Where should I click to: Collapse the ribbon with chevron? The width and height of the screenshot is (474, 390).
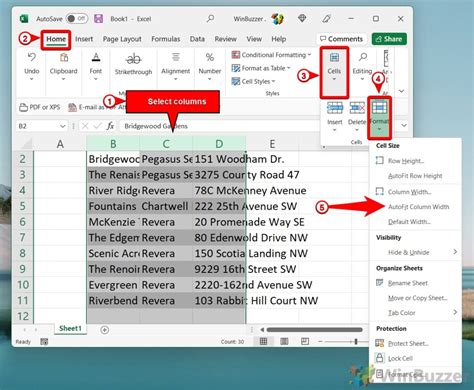tap(401, 91)
